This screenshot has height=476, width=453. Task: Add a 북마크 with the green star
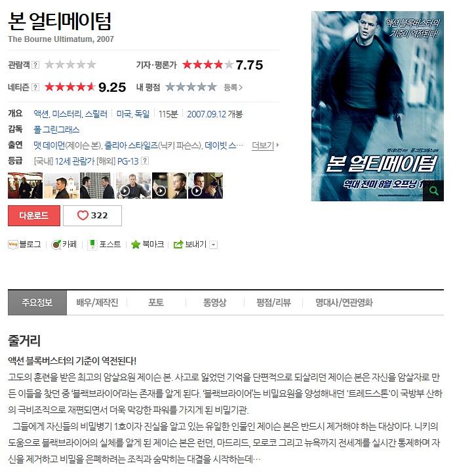point(136,245)
